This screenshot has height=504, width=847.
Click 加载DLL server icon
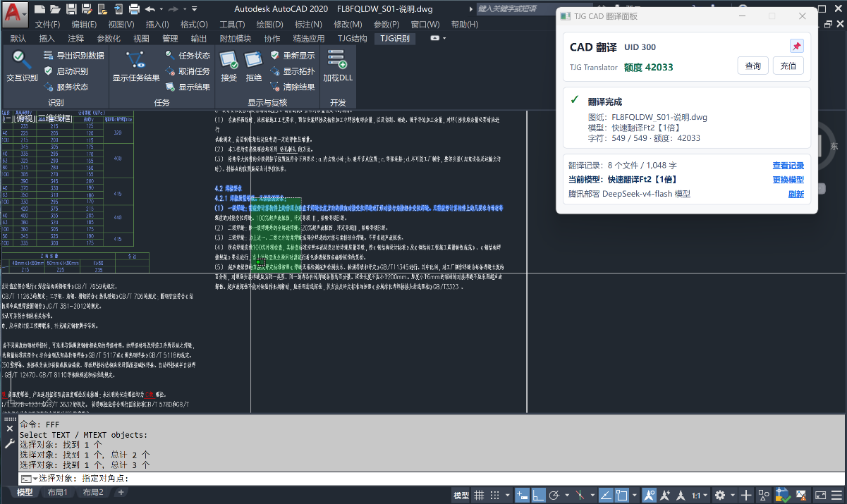(x=338, y=67)
